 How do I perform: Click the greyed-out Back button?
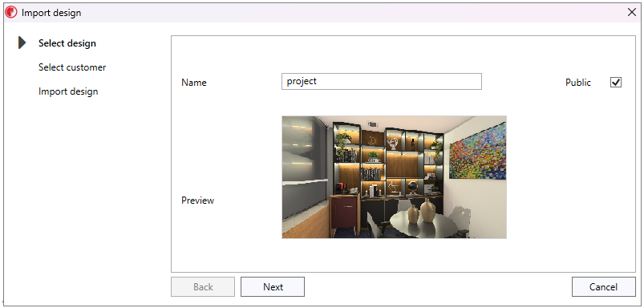point(203,286)
